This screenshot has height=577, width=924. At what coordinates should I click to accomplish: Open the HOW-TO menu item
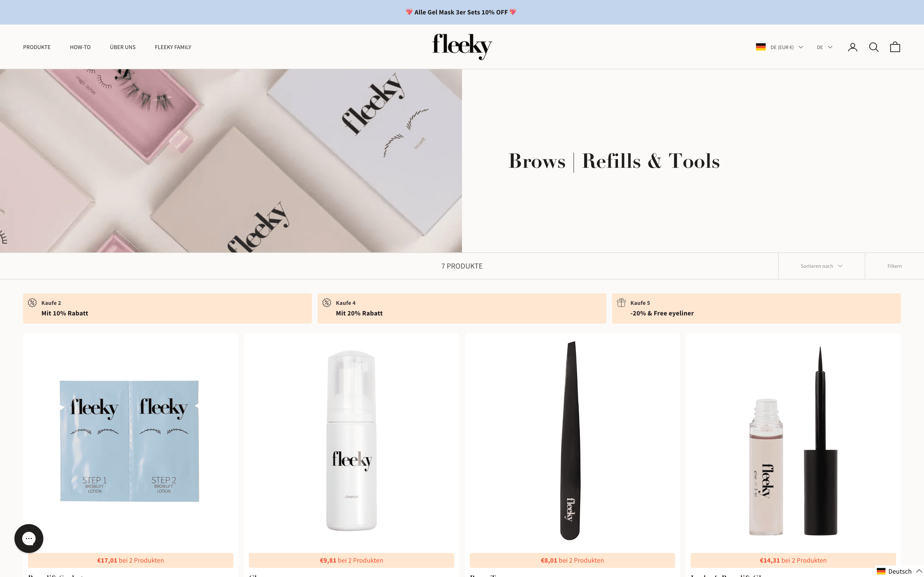(80, 47)
